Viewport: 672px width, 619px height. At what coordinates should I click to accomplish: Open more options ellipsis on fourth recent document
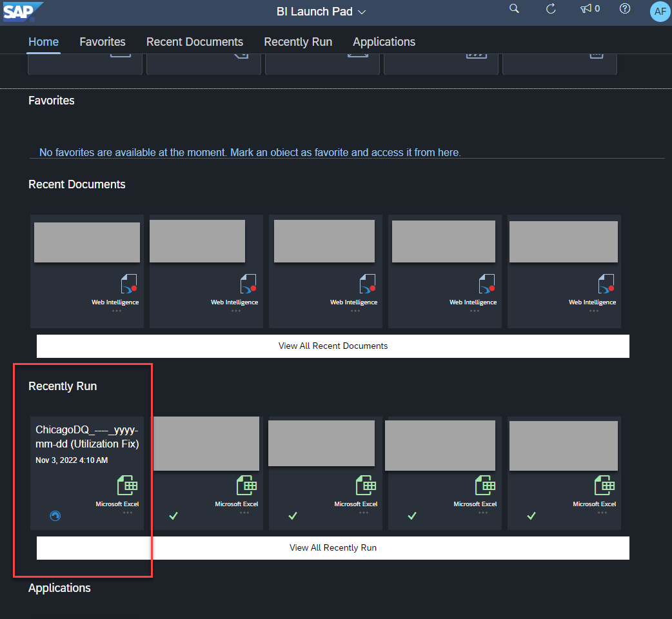click(475, 311)
